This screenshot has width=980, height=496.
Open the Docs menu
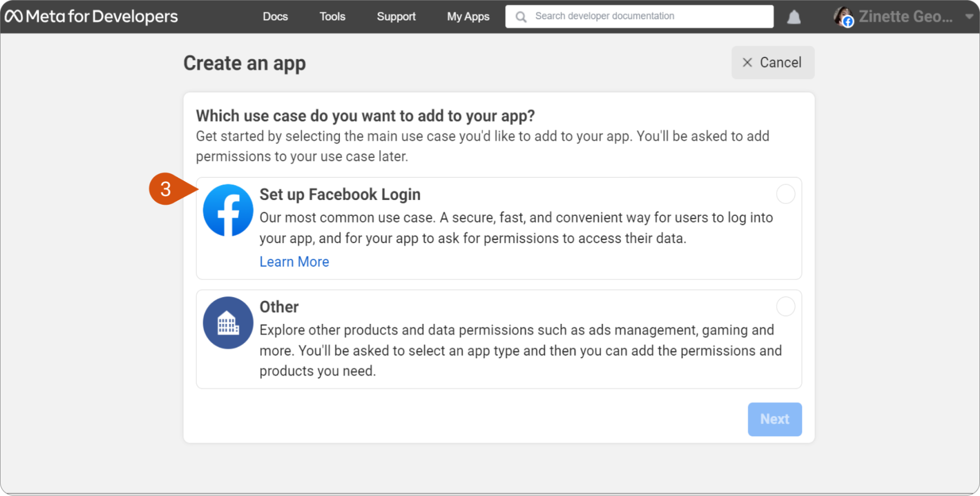pyautogui.click(x=275, y=17)
